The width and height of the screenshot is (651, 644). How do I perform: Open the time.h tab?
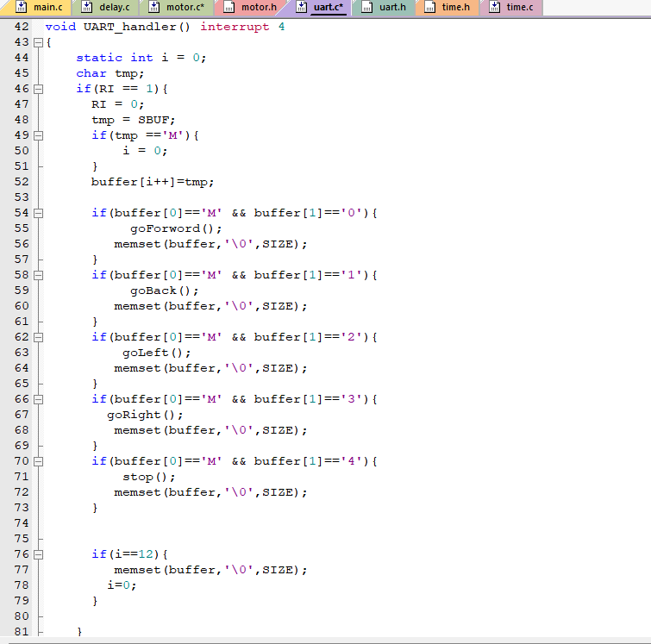tap(448, 8)
